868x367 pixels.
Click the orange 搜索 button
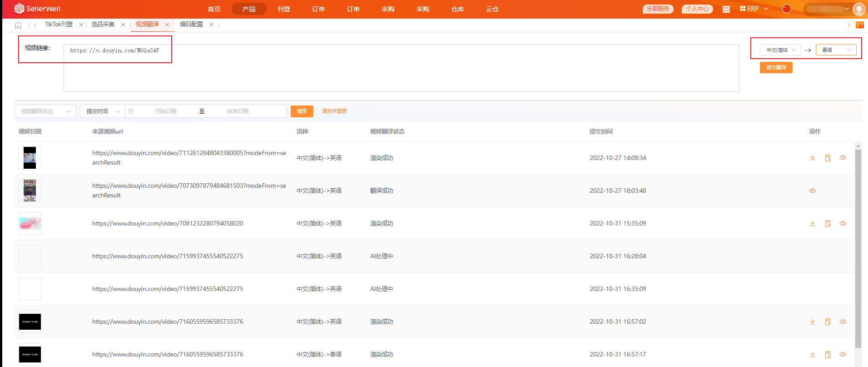[x=302, y=111]
